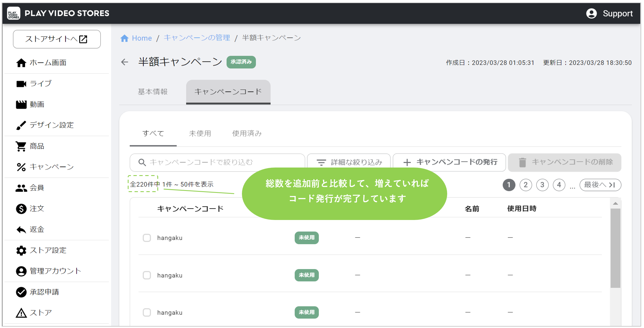Screen dimensions: 644x328
Task: Filter by the 未使用 tab
Action: point(200,133)
